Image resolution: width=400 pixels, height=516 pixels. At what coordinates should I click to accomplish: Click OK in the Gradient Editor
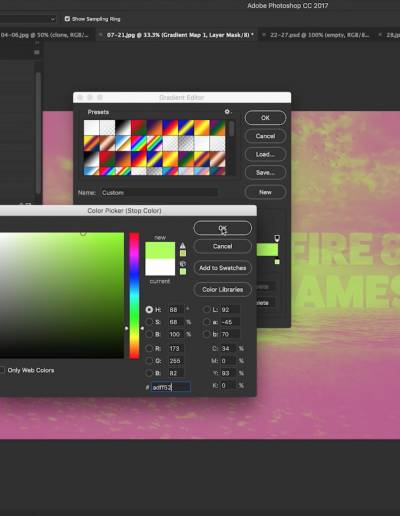265,118
